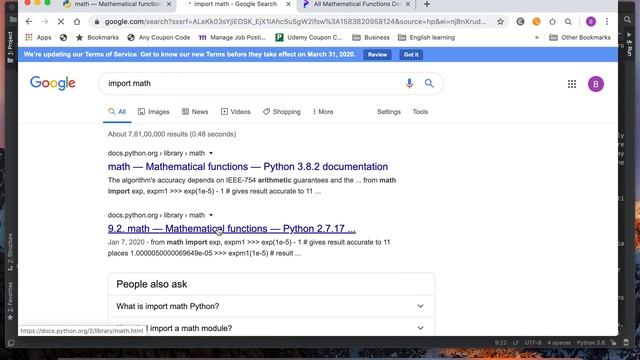This screenshot has width=640, height=360.
Task: Open the starred Bookmarks item
Action: point(97,38)
